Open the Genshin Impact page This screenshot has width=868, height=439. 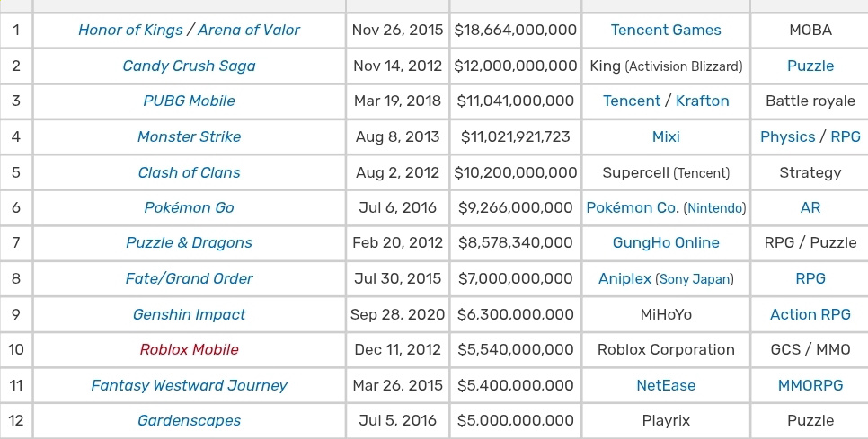189,314
